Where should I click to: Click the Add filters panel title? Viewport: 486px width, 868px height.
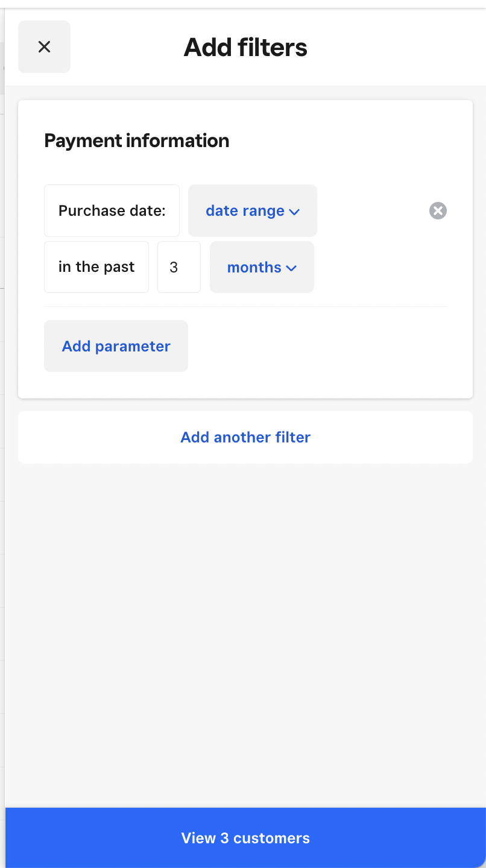pyautogui.click(x=245, y=47)
